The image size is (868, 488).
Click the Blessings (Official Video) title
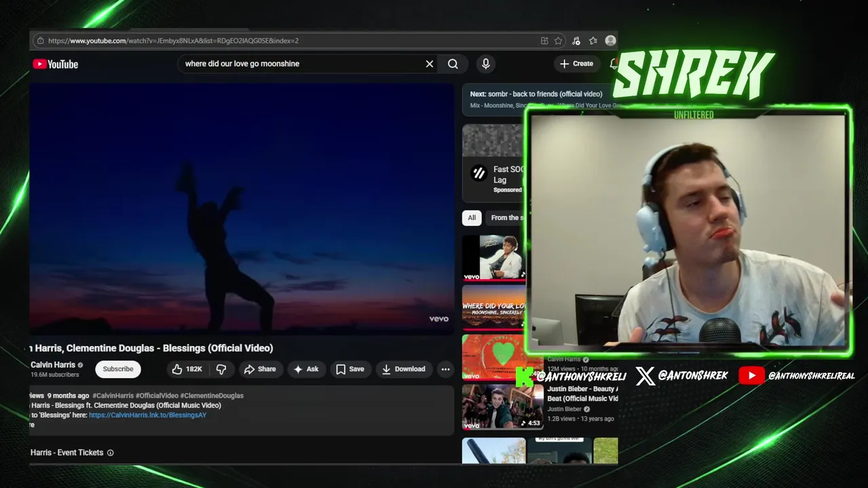(151, 348)
